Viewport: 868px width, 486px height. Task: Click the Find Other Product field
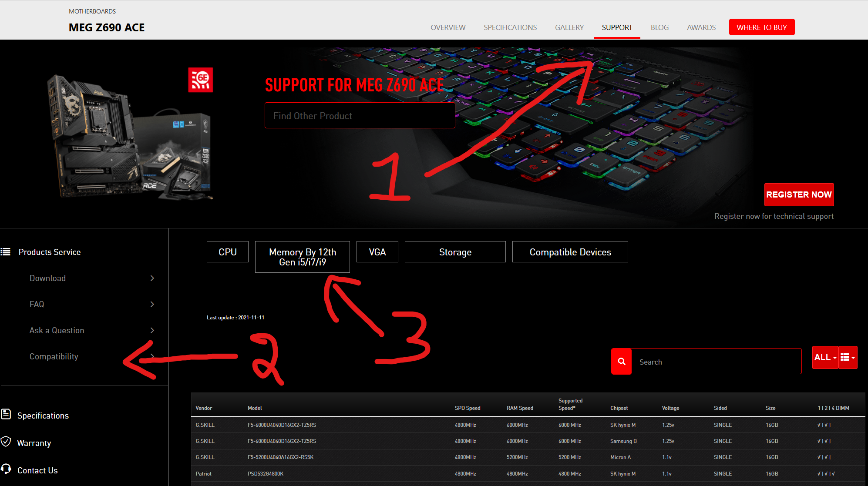click(x=360, y=116)
